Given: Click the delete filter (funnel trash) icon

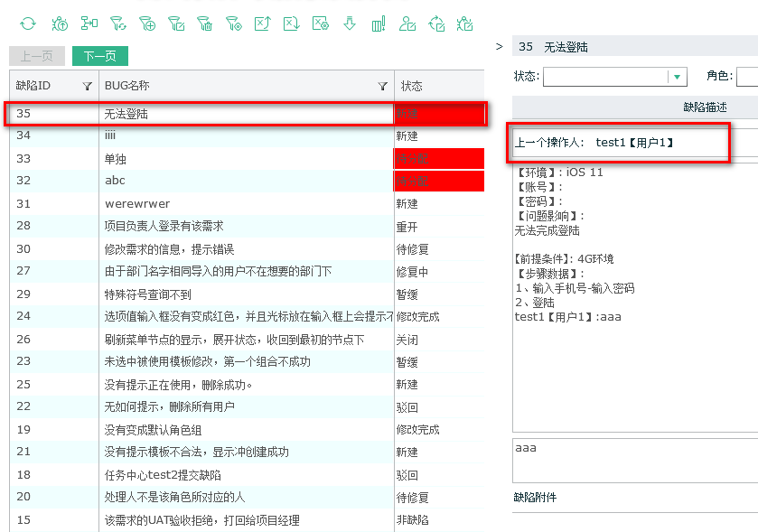Looking at the screenshot, I should [204, 23].
